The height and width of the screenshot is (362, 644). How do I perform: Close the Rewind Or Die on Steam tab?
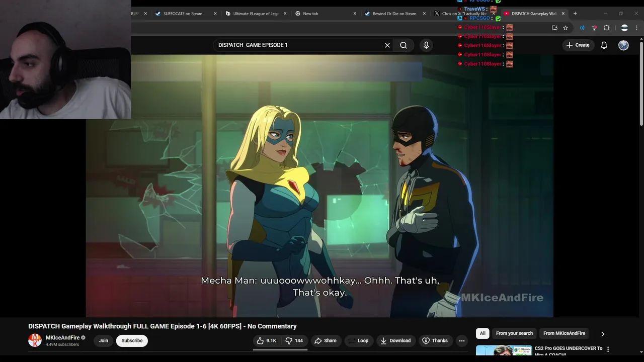point(424,14)
